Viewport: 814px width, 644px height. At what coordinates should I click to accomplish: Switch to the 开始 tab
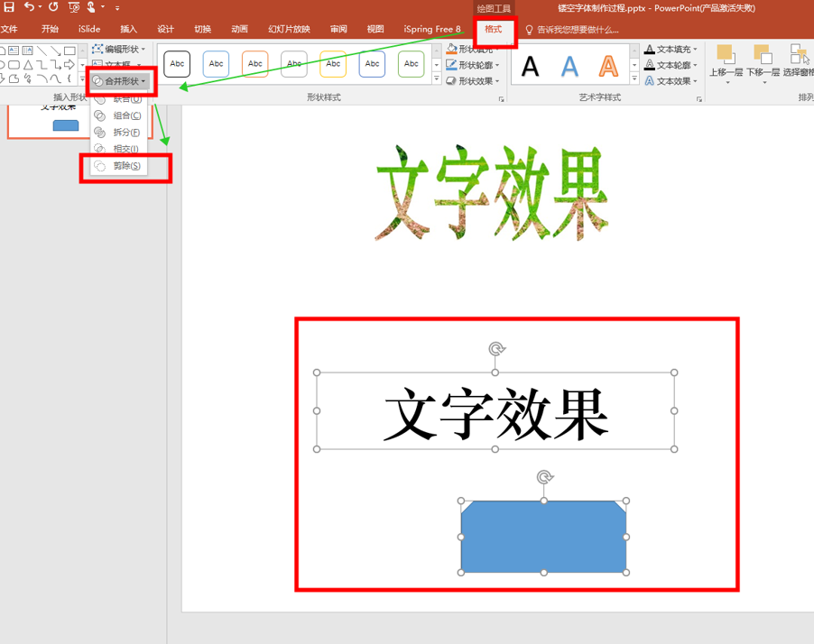(x=50, y=29)
